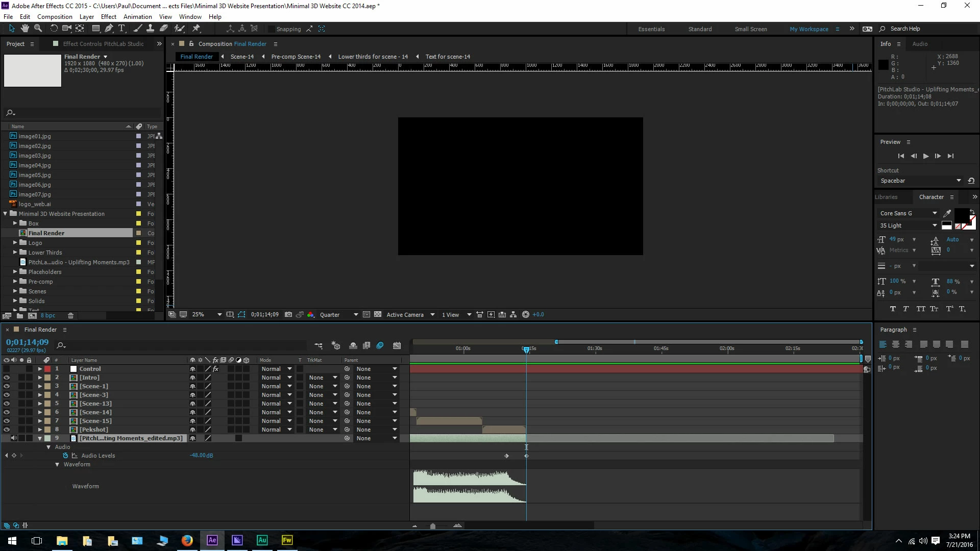Select the Hand tool in toolbar
The height and width of the screenshot is (551, 980).
point(24,29)
